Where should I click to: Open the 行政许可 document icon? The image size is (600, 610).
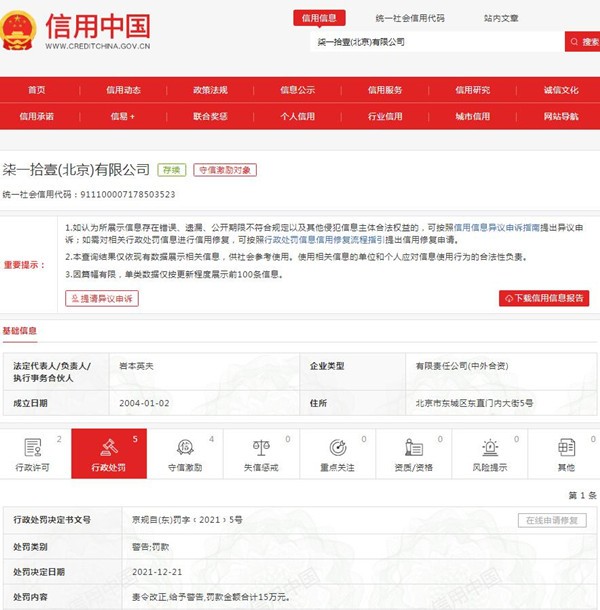pyautogui.click(x=33, y=447)
